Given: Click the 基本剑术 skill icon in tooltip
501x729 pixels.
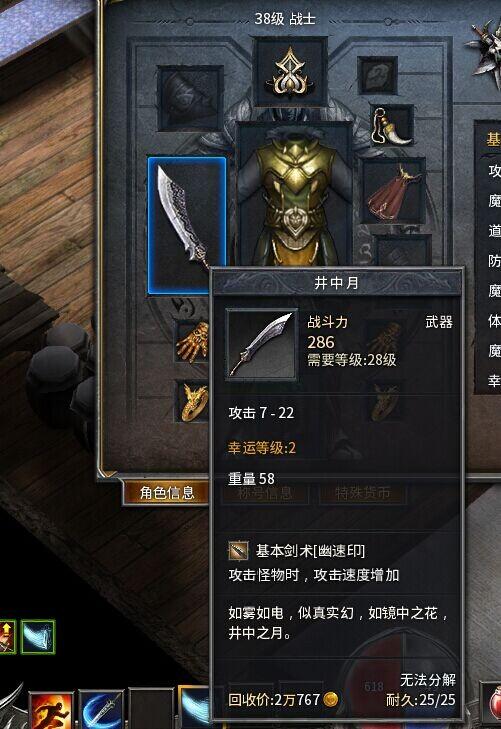Looking at the screenshot, I should pyautogui.click(x=238, y=551).
